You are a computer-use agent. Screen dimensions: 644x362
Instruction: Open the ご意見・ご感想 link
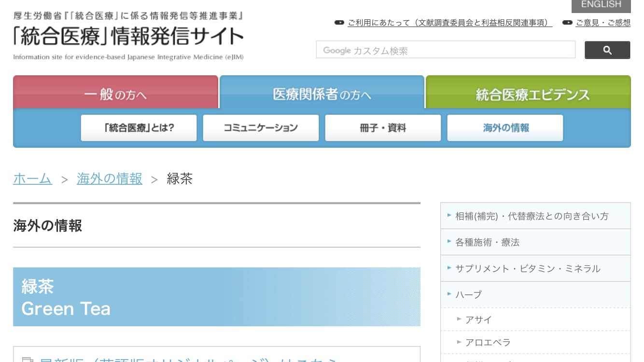click(602, 23)
